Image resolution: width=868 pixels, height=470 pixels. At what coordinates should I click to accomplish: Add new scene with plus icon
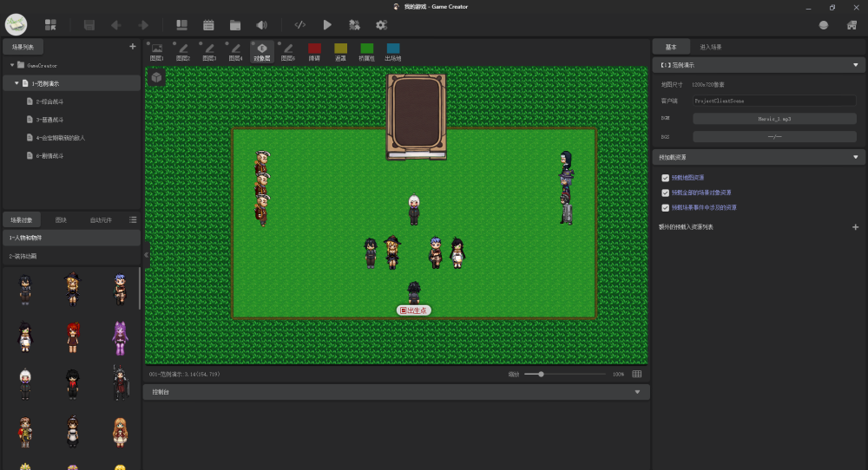132,47
